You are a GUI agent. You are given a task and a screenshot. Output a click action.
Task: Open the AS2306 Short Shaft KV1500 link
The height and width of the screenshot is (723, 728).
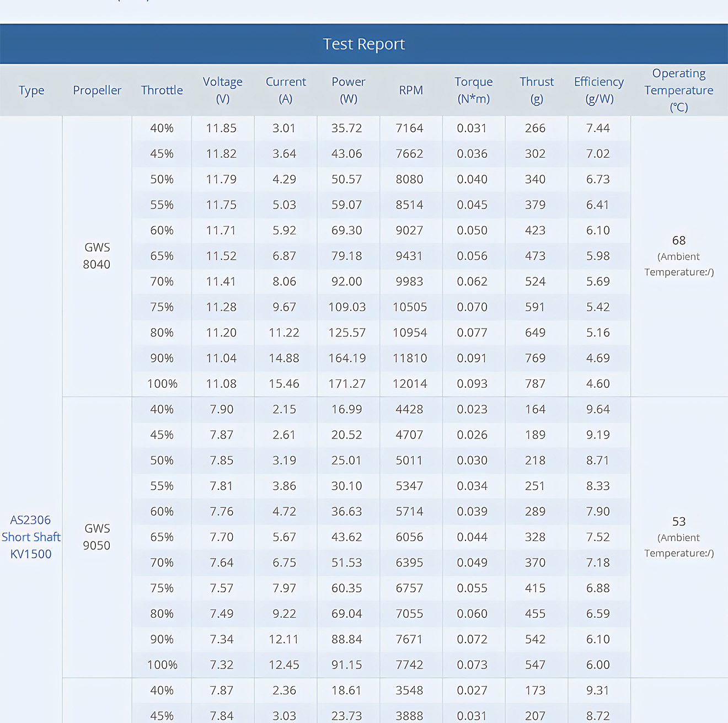point(31,537)
